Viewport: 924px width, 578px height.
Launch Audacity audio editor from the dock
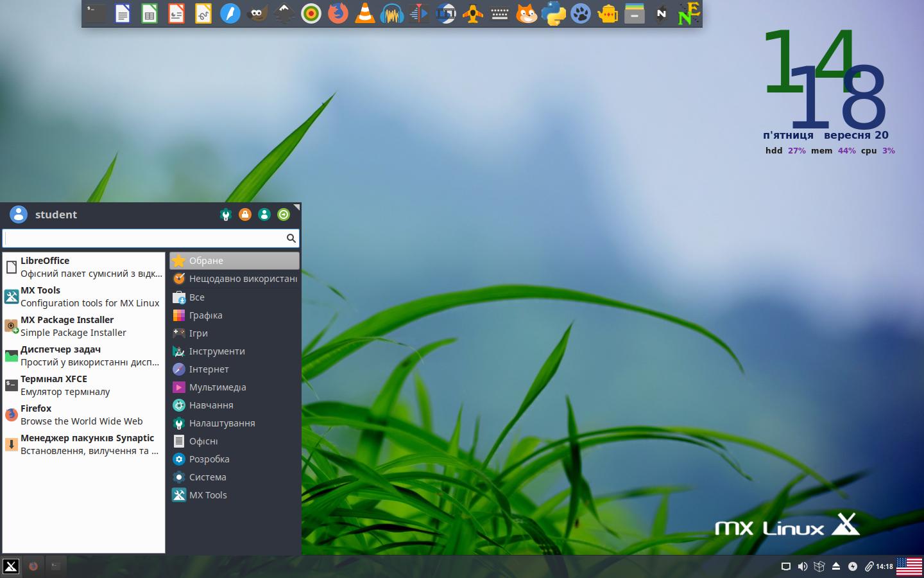(391, 13)
